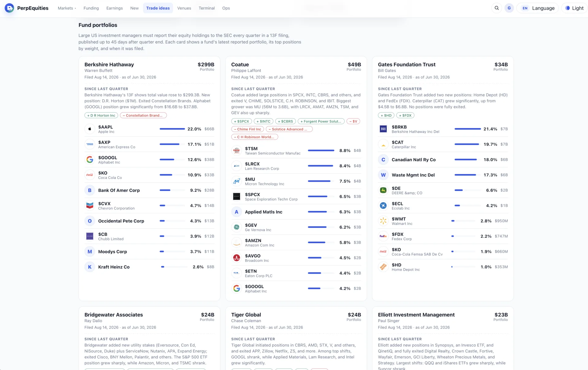Click the '+ D R Horton Inc' tag
Viewport: 588px width, 370px height.
[101, 115]
